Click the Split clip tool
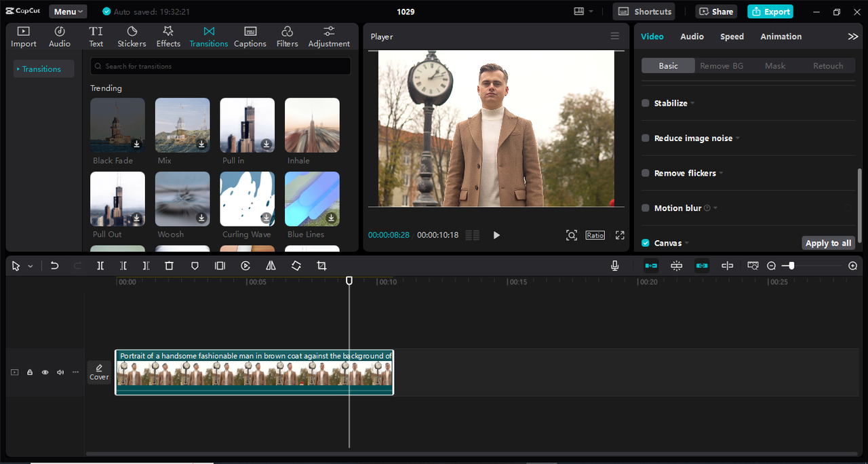 point(100,266)
